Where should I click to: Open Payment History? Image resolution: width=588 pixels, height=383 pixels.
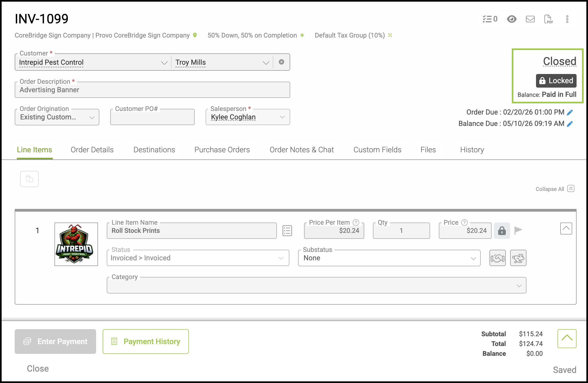point(146,341)
